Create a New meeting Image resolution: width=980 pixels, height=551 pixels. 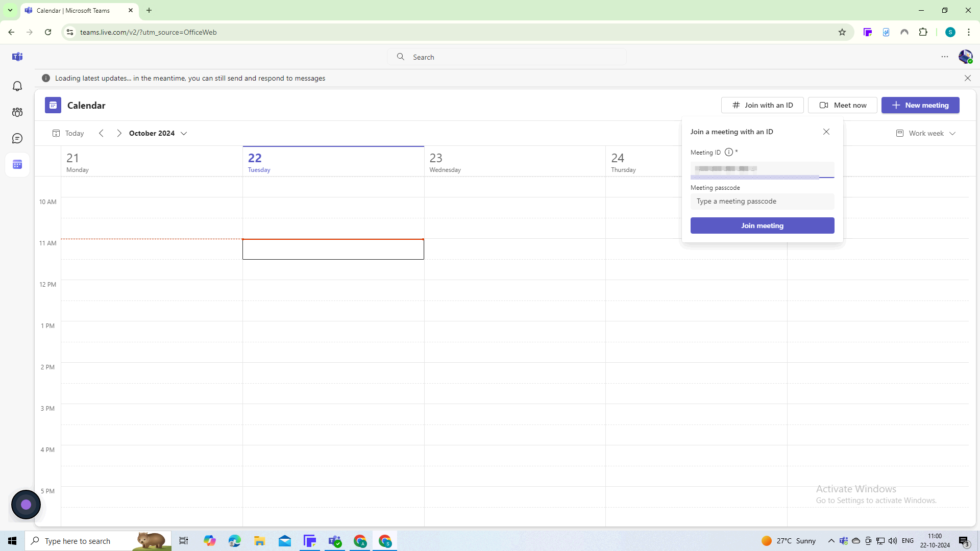tap(920, 105)
